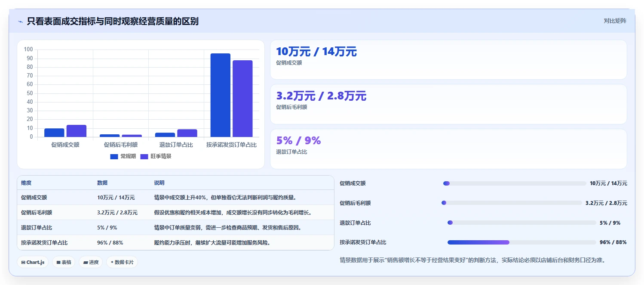Image resolution: width=644 pixels, height=285 pixels.
Task: Click the 促销后毛利额 progress bar
Action: [512, 203]
